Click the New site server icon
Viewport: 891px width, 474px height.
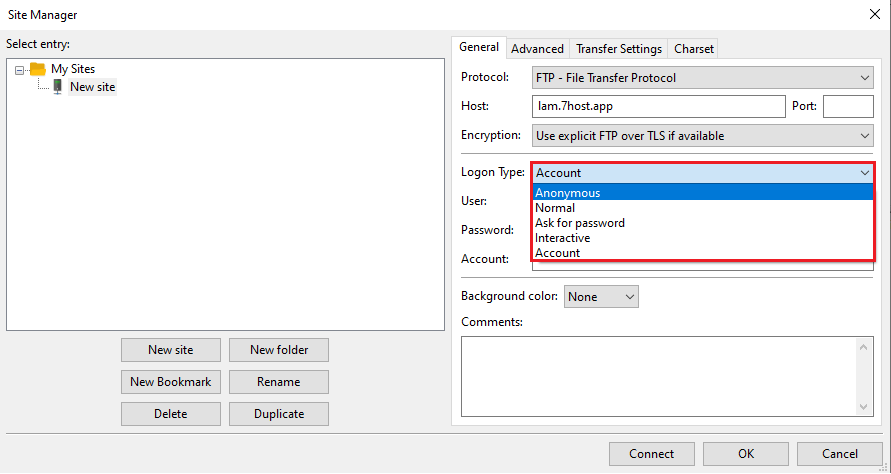click(x=57, y=87)
